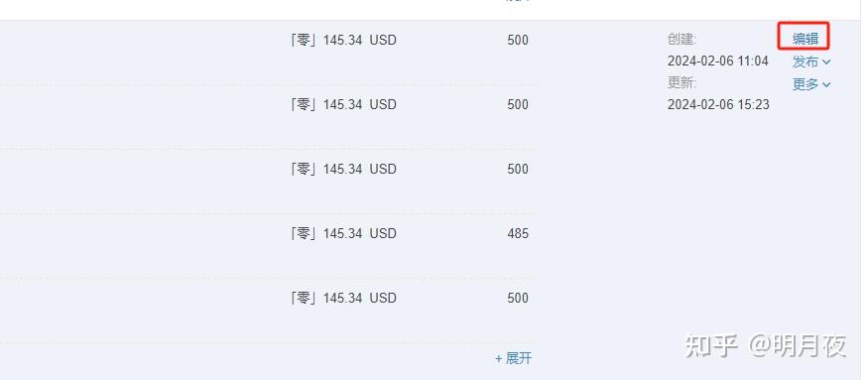
Task: Open the 发布 dropdown menu
Action: pos(811,62)
